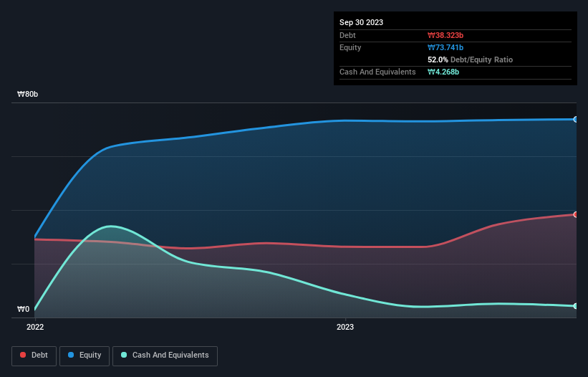Click the teal Cash endpoint marker
This screenshot has height=377, width=588.
[x=576, y=306]
